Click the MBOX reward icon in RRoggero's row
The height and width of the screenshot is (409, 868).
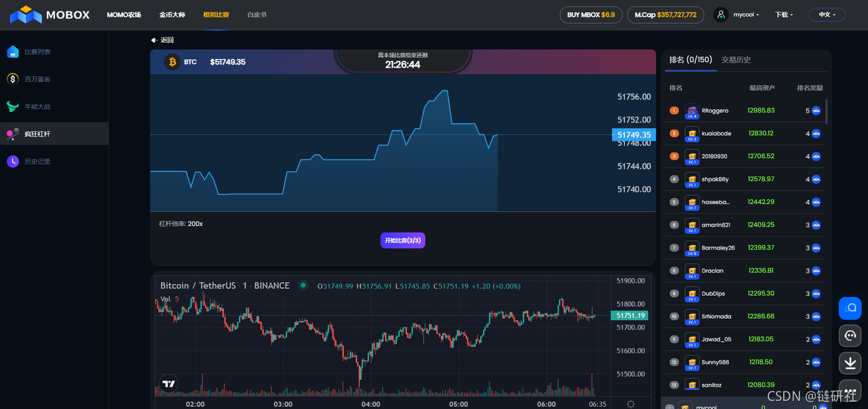click(x=816, y=111)
